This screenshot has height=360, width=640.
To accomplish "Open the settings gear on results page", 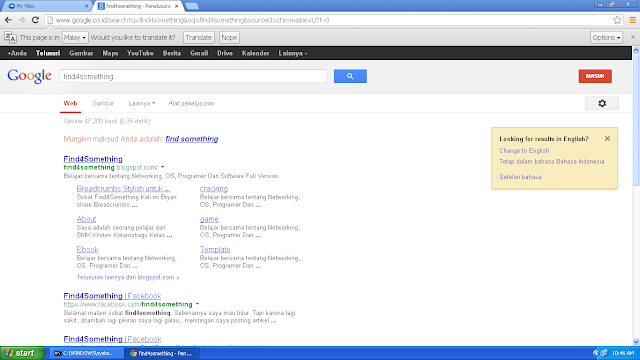I will coord(602,103).
